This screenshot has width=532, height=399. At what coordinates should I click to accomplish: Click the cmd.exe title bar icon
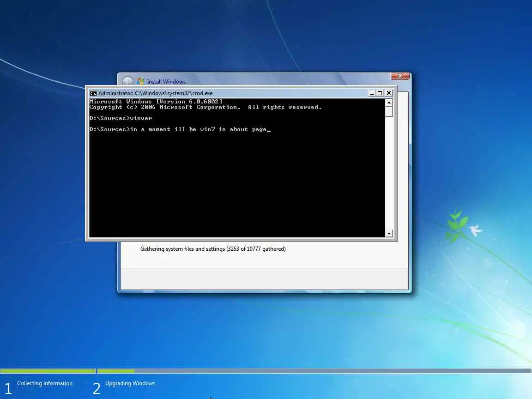(93, 93)
